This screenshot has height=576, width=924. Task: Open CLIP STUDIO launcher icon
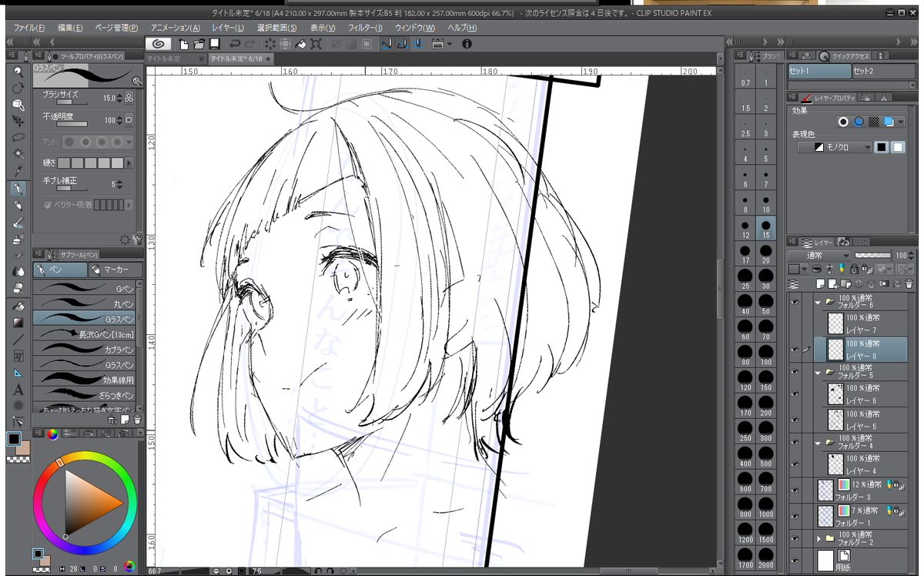pos(157,44)
